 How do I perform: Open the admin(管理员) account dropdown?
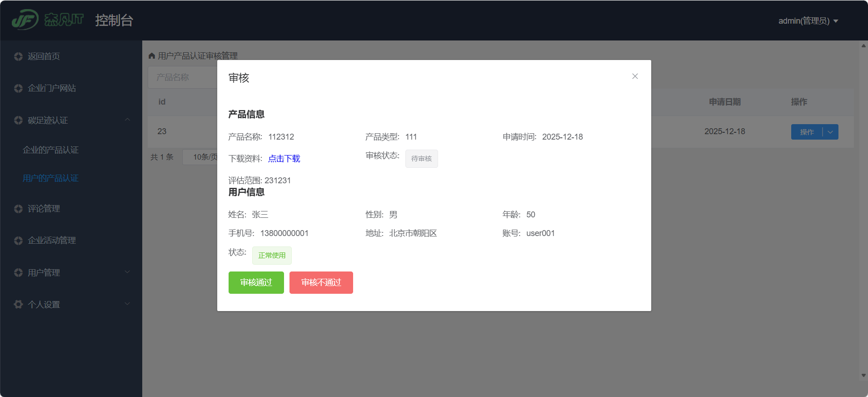808,21
